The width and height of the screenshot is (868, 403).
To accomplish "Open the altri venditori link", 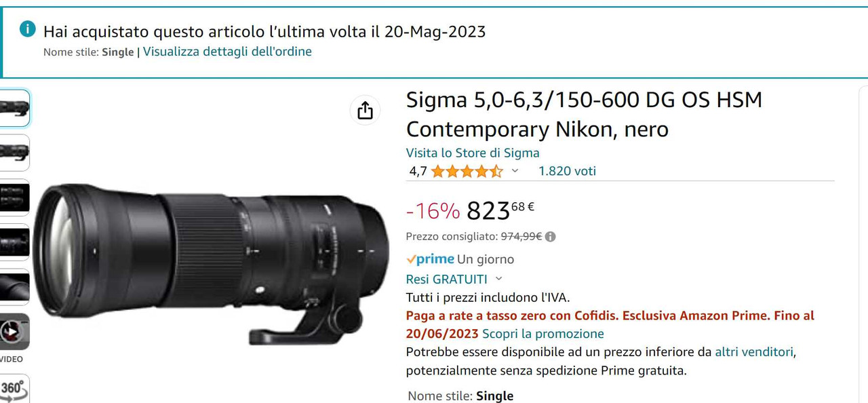I will click(753, 352).
